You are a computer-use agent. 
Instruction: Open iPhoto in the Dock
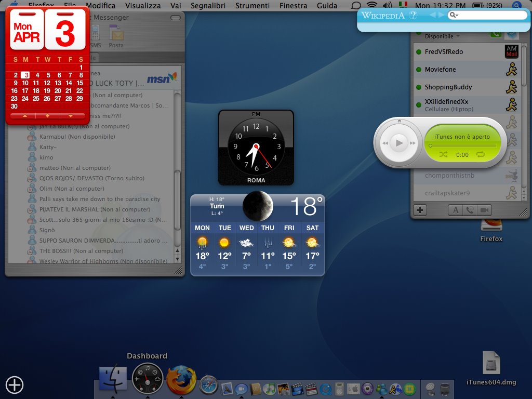tap(284, 389)
